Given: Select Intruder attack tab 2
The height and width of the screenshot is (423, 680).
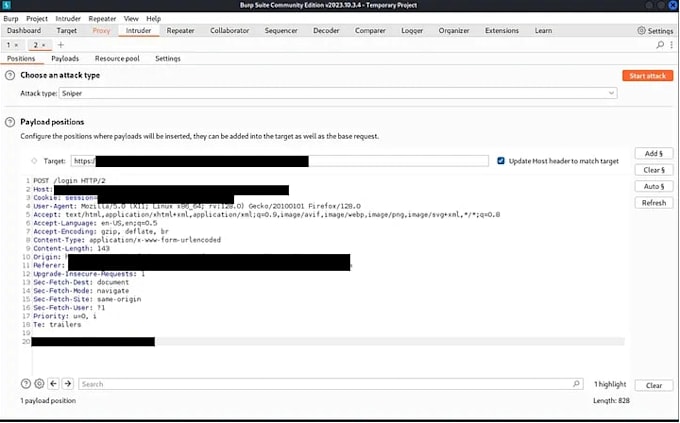Looking at the screenshot, I should 36,45.
